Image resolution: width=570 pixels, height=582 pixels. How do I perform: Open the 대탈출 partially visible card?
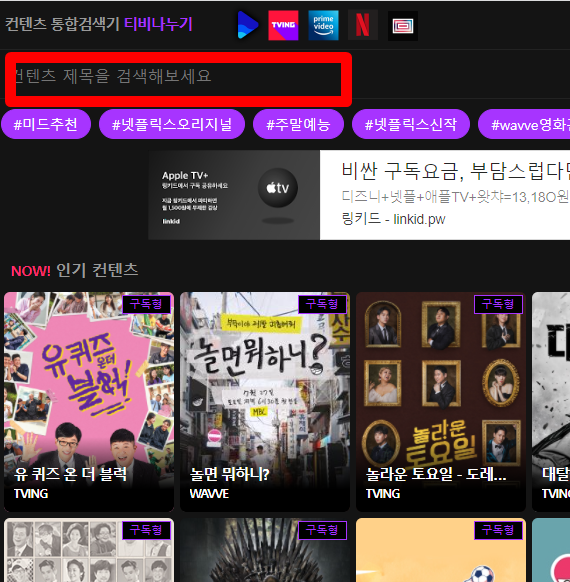coord(551,402)
